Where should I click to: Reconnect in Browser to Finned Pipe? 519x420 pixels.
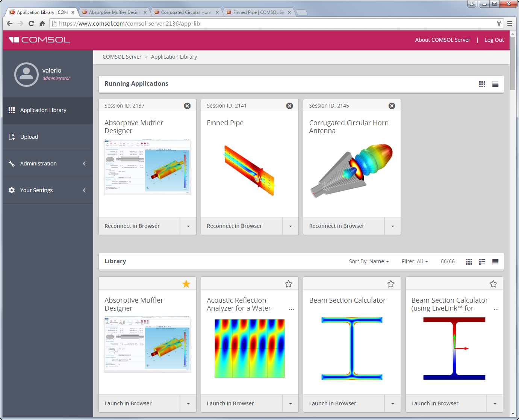(x=242, y=226)
